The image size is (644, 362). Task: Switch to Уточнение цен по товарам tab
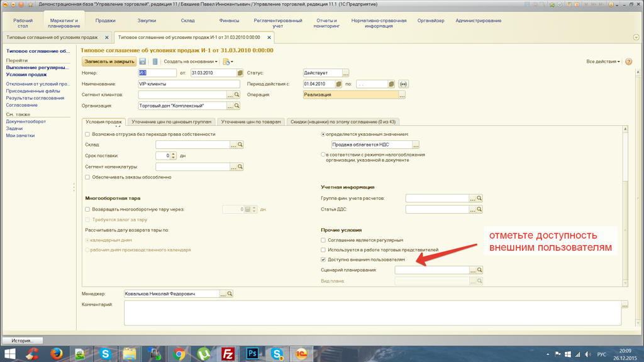tap(251, 122)
